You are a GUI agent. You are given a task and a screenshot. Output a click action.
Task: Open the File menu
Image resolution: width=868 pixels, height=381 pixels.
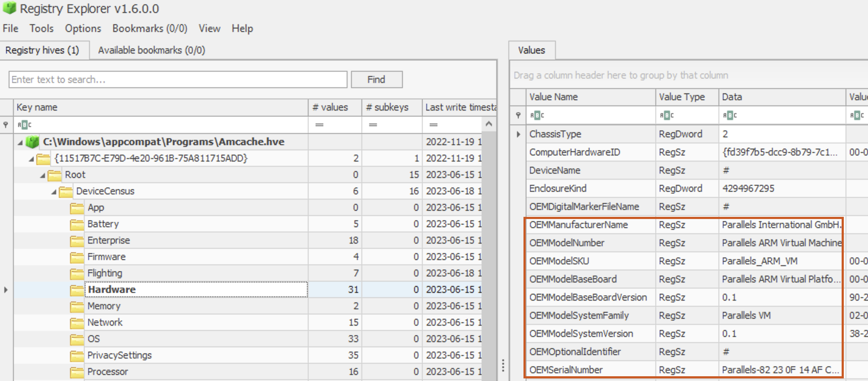tap(10, 29)
